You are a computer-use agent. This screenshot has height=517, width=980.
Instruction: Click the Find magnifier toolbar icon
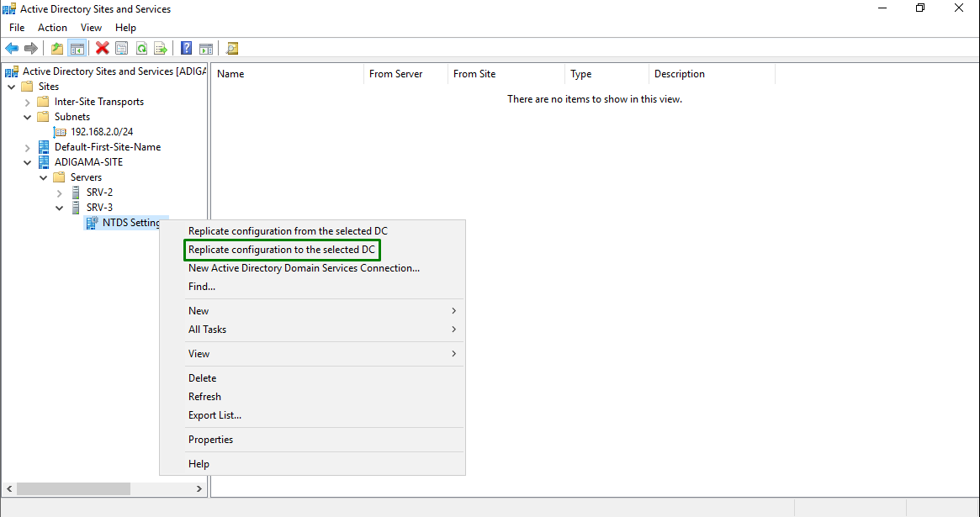[232, 48]
